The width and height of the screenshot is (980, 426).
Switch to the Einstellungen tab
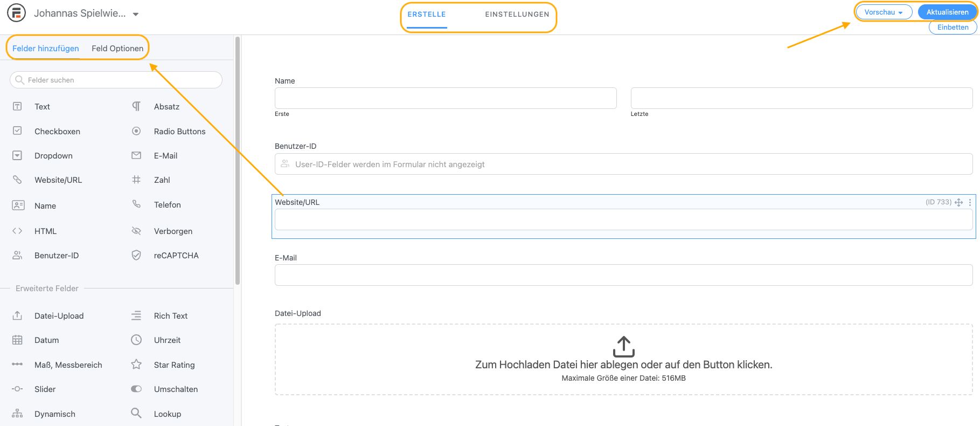pyautogui.click(x=517, y=15)
